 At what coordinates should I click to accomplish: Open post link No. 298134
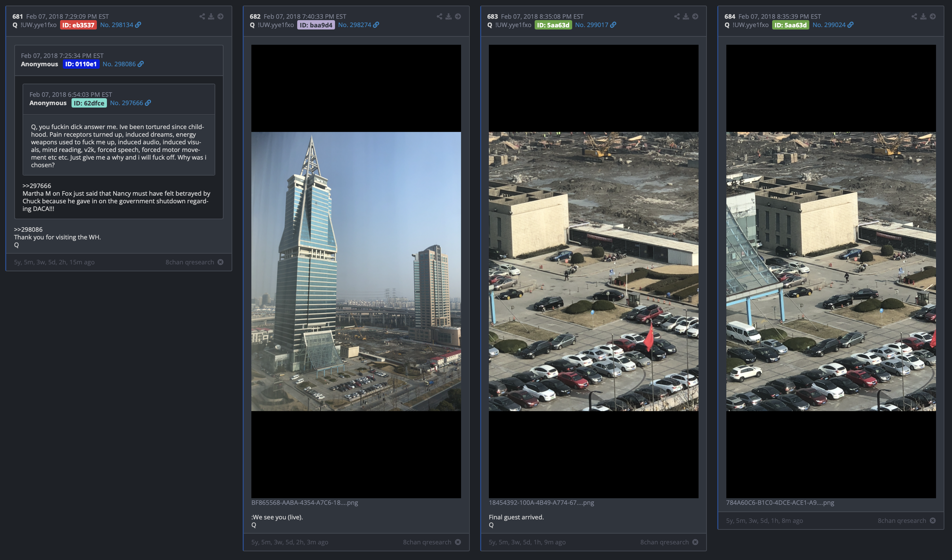coord(117,25)
